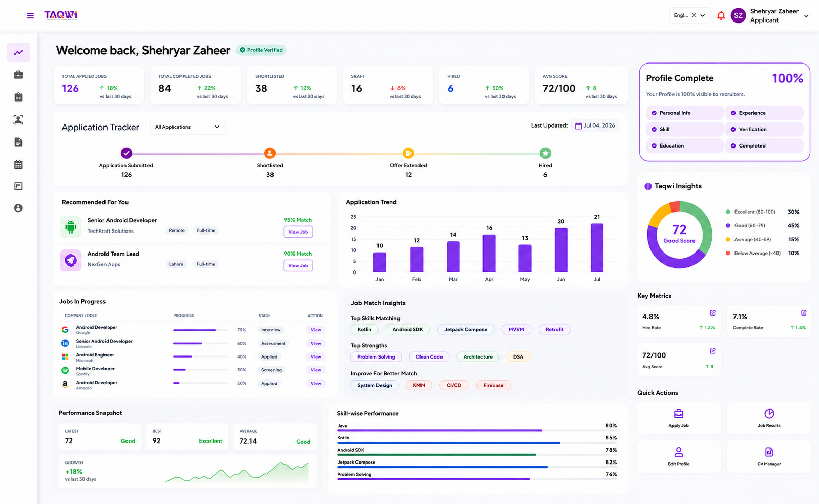
Task: Open the notifications bell
Action: point(721,15)
